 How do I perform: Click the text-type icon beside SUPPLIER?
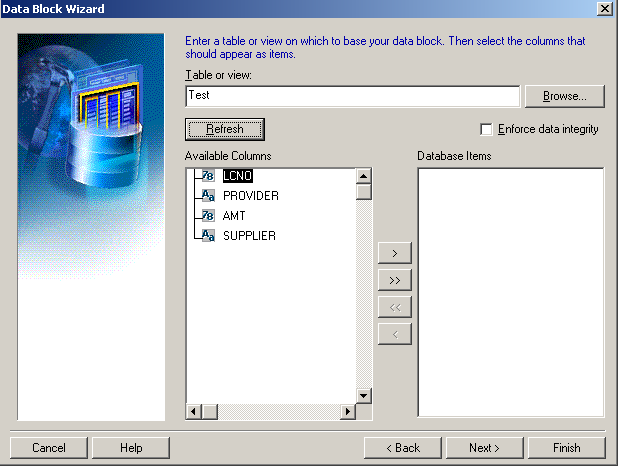pos(208,236)
